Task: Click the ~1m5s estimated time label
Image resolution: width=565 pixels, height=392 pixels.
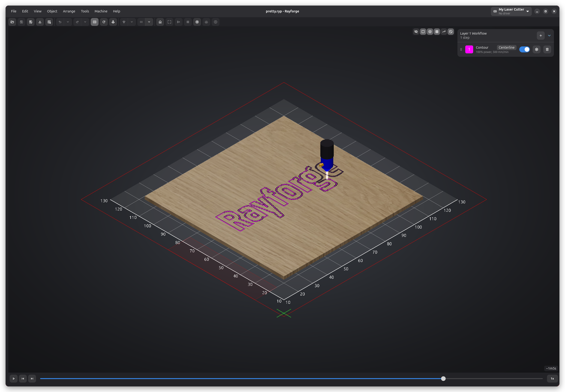Action: [551, 368]
